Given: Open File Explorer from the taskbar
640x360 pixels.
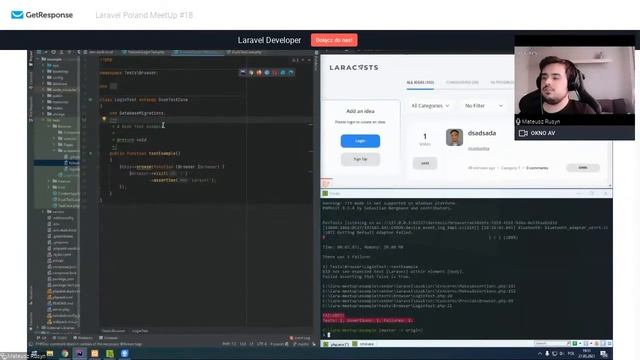Looking at the screenshot, I should pos(50,353).
